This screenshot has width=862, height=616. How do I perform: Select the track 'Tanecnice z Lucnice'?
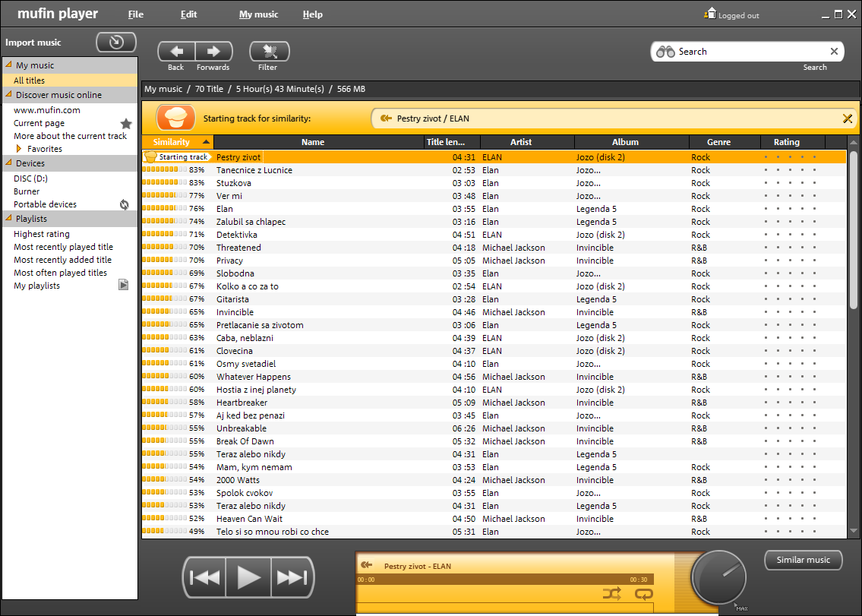[494, 170]
